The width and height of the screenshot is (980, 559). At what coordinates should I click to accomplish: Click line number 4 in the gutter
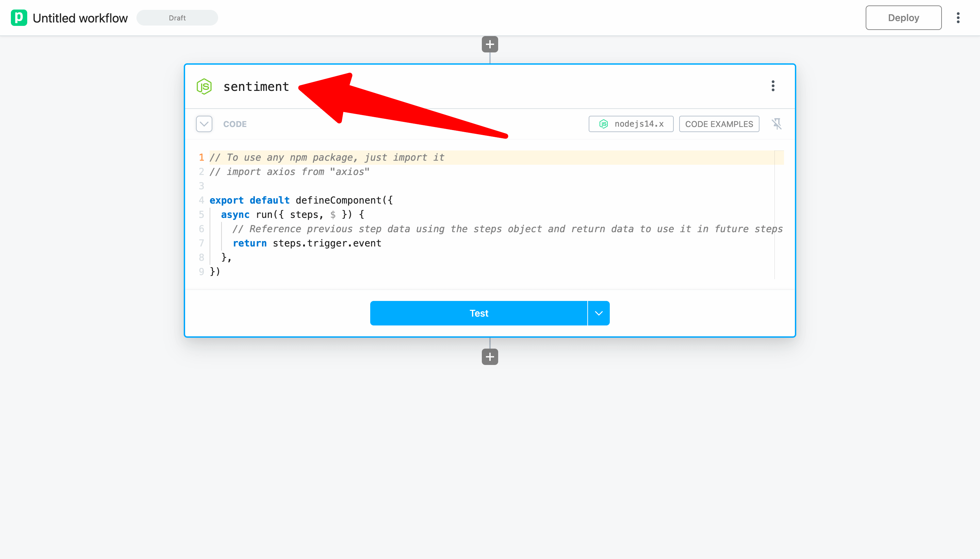coord(201,201)
